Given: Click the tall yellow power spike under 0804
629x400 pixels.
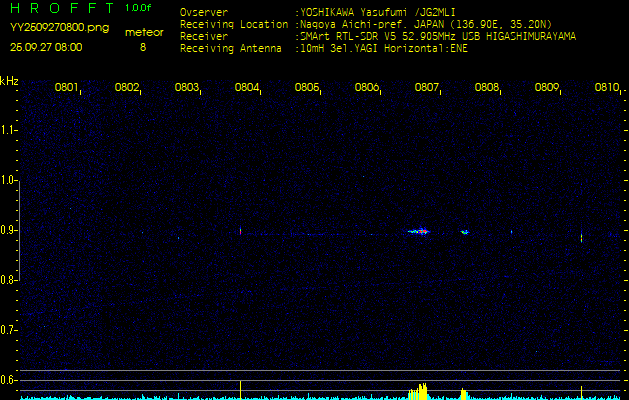Looking at the screenshot, I should pyautogui.click(x=240, y=390).
